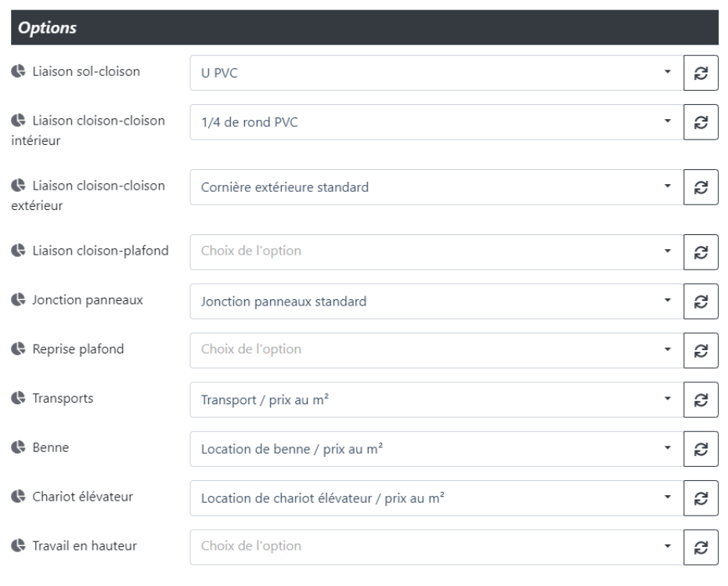Refresh the Travail en hauteur row

(x=701, y=547)
